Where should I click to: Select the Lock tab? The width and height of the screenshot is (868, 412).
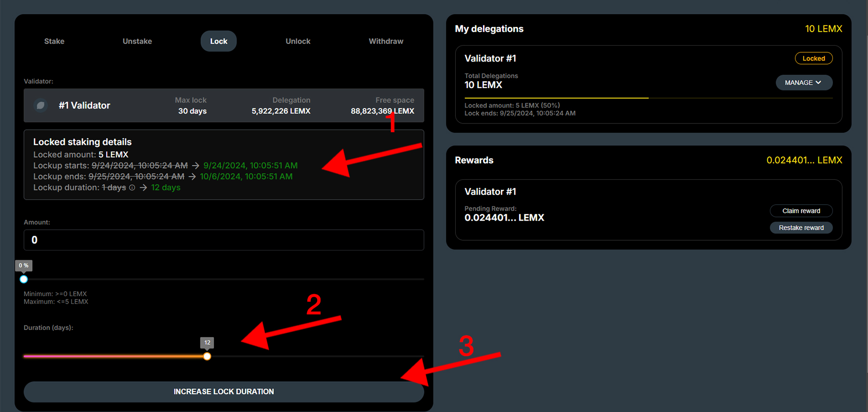pos(218,41)
